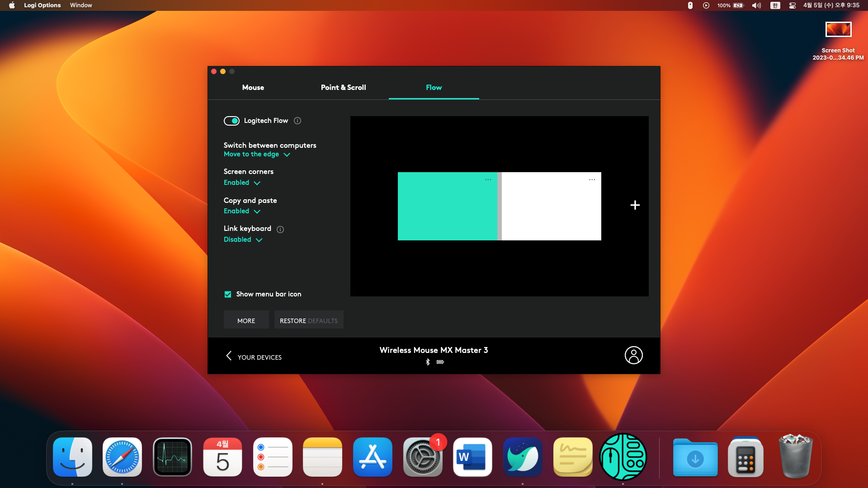Open the Link keyboard info icon

(280, 229)
